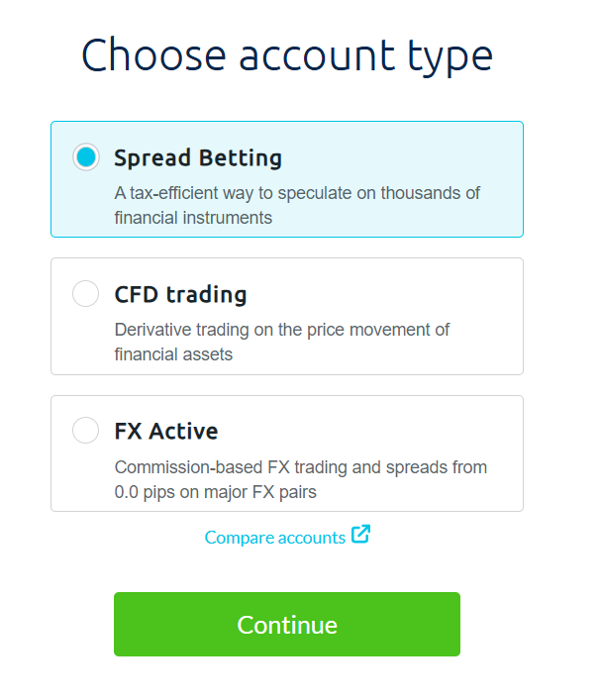Click the 'Choose account type' heading
The width and height of the screenshot is (601, 700).
(287, 55)
